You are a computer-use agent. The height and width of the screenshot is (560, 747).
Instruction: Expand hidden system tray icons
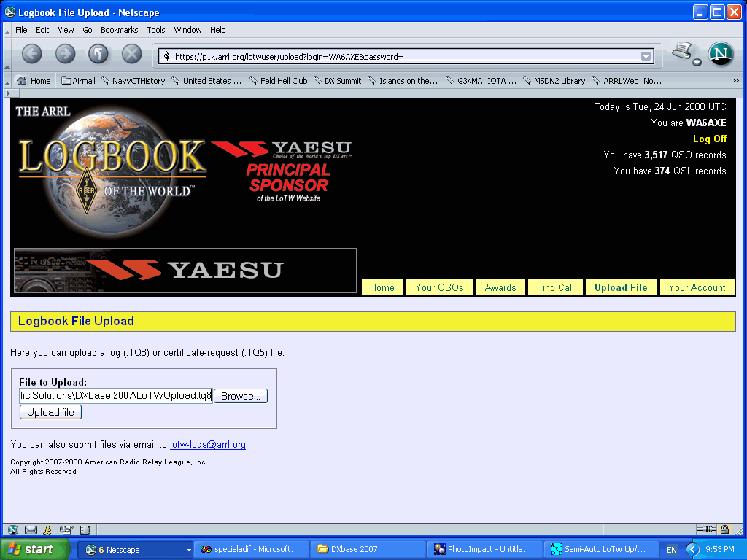point(692,550)
